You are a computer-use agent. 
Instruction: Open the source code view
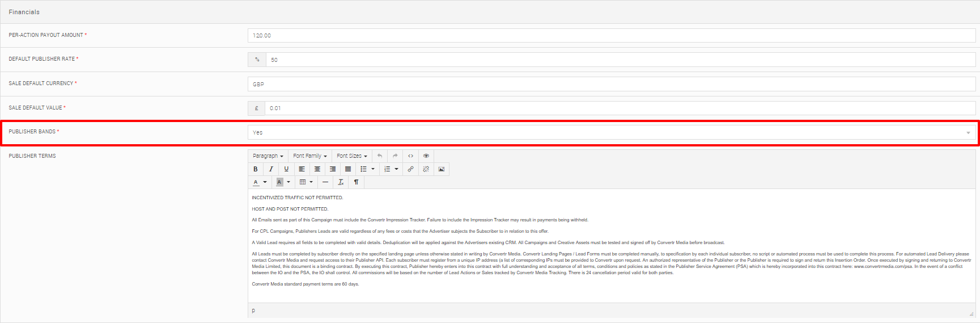[411, 156]
